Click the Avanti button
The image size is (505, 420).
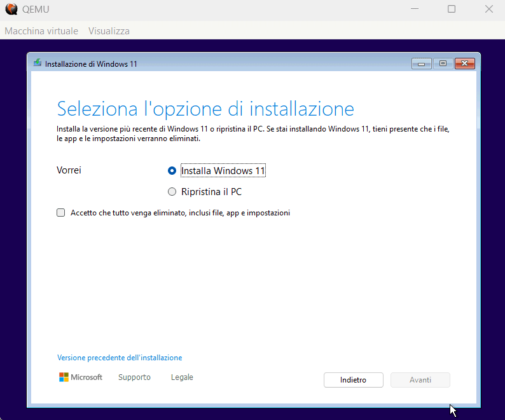[x=420, y=380]
